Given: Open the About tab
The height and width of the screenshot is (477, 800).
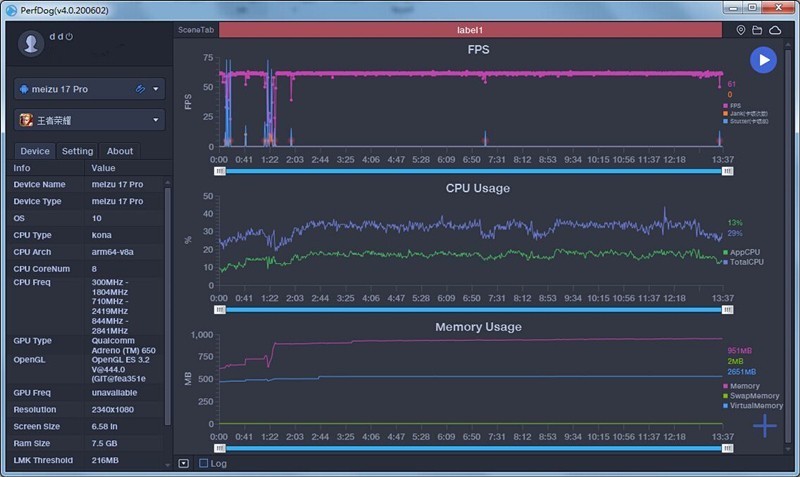Looking at the screenshot, I should pyautogui.click(x=120, y=151).
